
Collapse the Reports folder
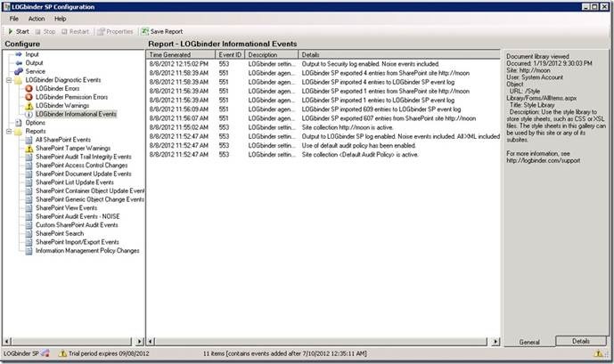point(7,132)
